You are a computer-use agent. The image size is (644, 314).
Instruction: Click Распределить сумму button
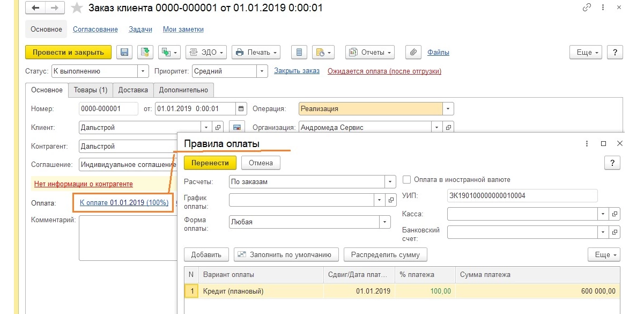[386, 254]
